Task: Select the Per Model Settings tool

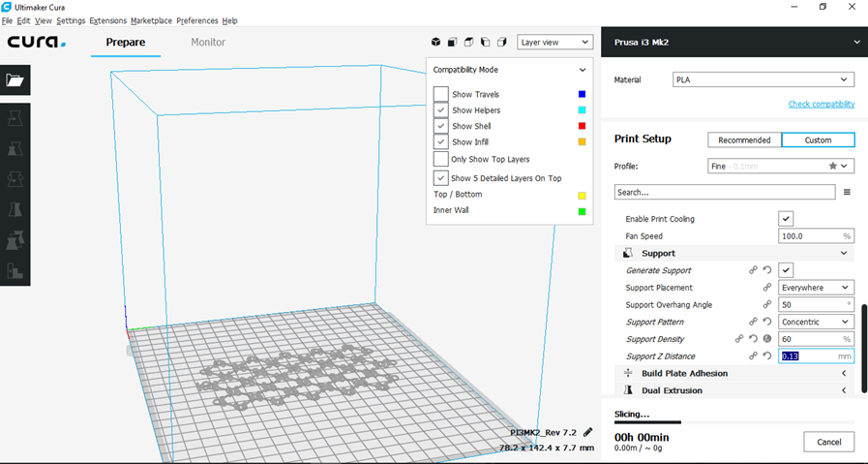Action: (x=15, y=240)
